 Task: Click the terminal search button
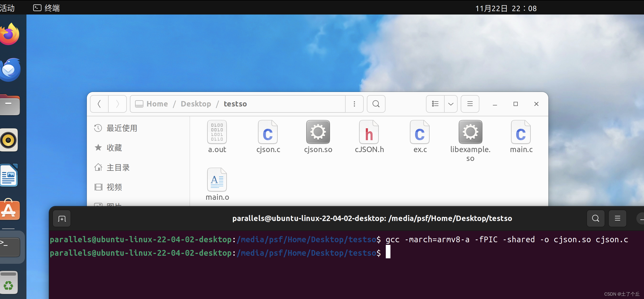[596, 219]
